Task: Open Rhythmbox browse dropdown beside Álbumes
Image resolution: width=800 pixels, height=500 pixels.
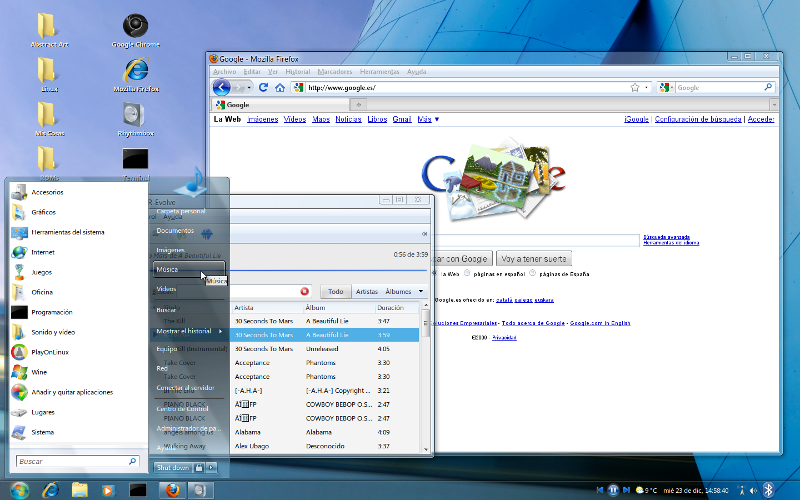Action: [x=421, y=291]
